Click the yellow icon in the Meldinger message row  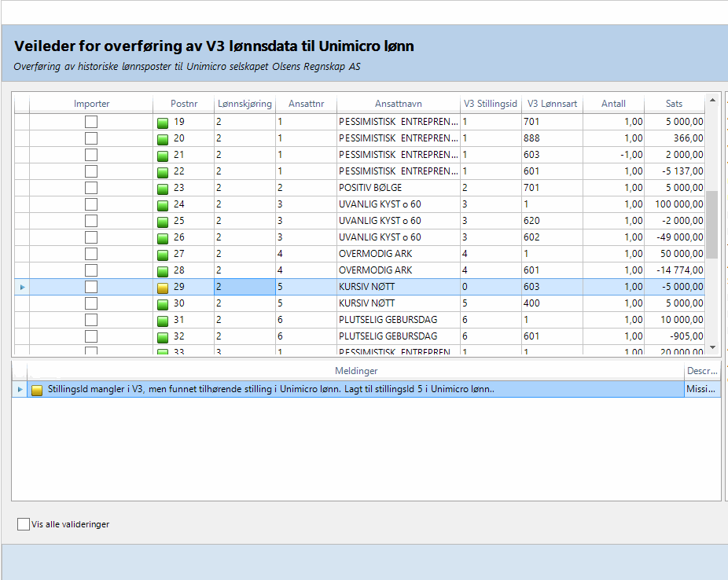37,390
